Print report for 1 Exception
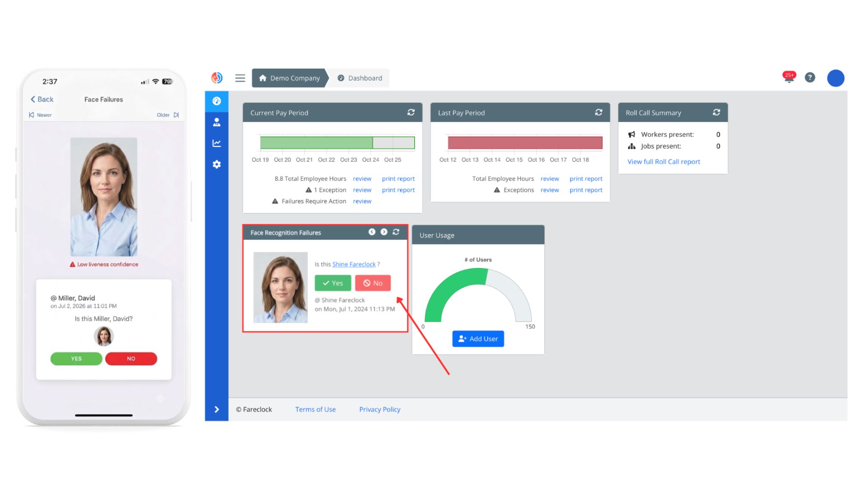Image resolution: width=868 pixels, height=488 pixels. (398, 190)
